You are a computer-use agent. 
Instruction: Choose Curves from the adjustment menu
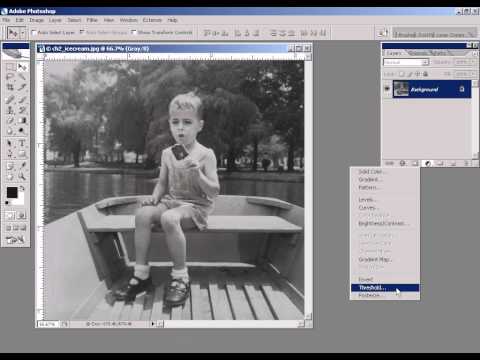[x=385, y=208]
